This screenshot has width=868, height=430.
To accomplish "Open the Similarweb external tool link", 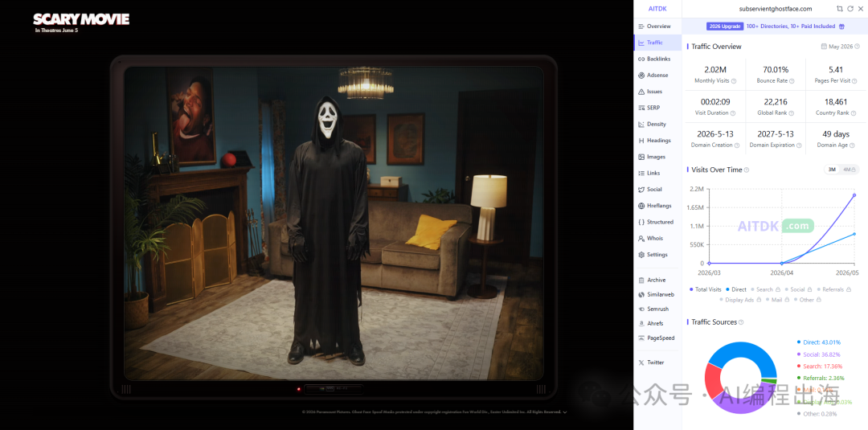I will point(657,294).
